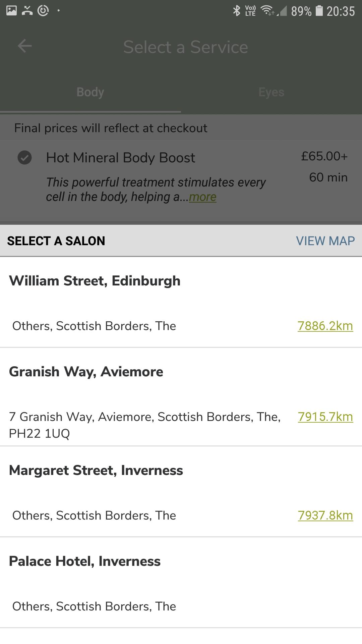Image resolution: width=362 pixels, height=644 pixels.
Task: Tap the Wi-Fi signal icon
Action: point(267,11)
